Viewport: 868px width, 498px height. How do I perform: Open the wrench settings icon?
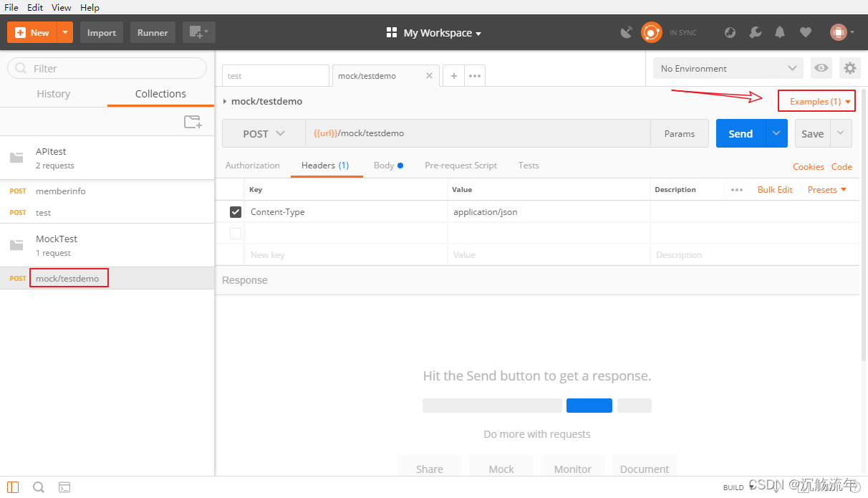[756, 32]
